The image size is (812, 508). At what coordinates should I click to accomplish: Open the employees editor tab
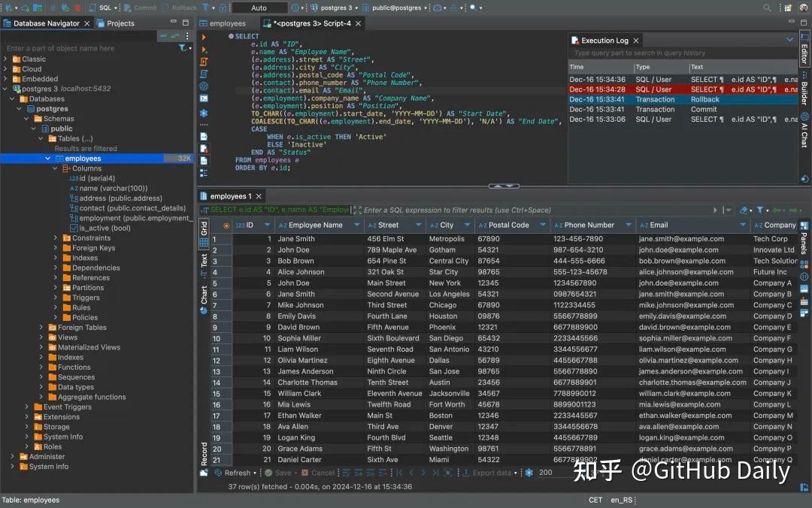pyautogui.click(x=223, y=23)
